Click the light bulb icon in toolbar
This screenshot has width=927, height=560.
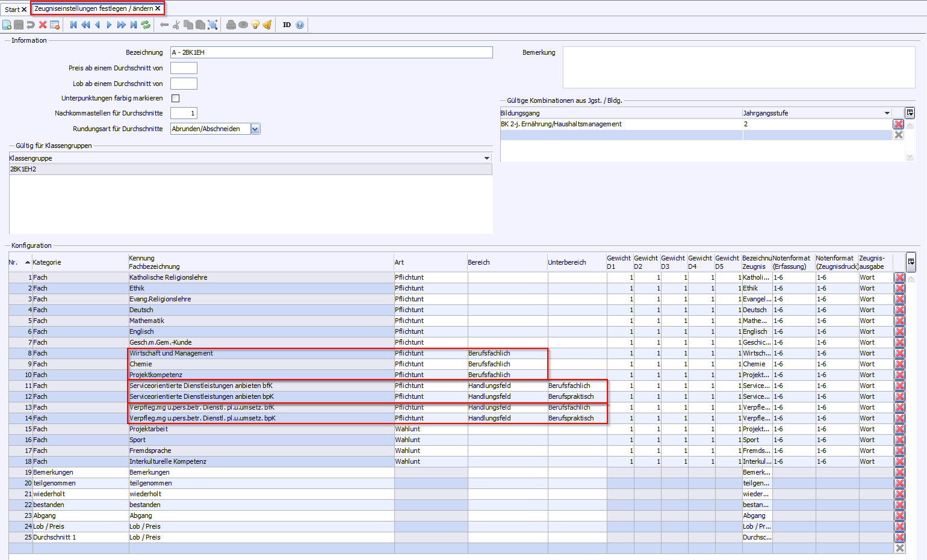click(255, 25)
